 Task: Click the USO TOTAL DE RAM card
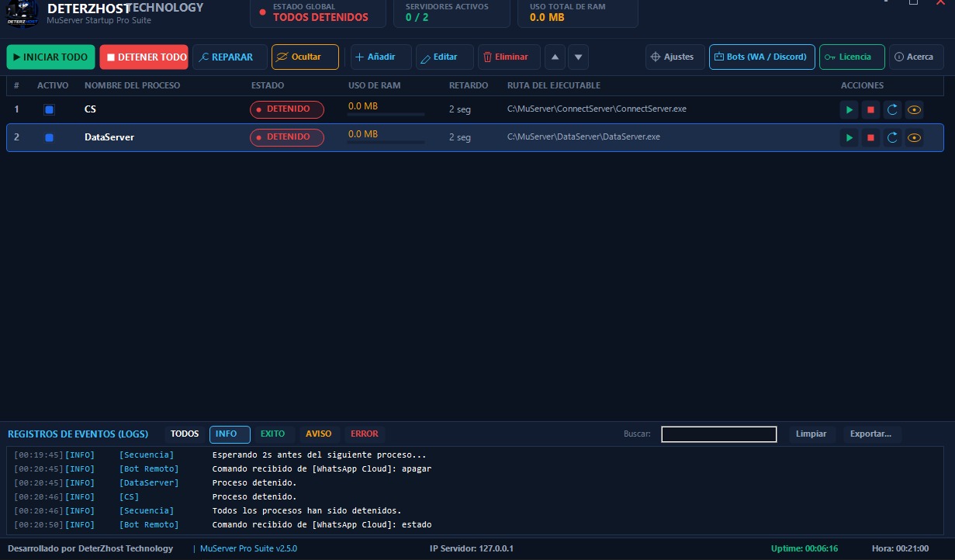pos(578,12)
